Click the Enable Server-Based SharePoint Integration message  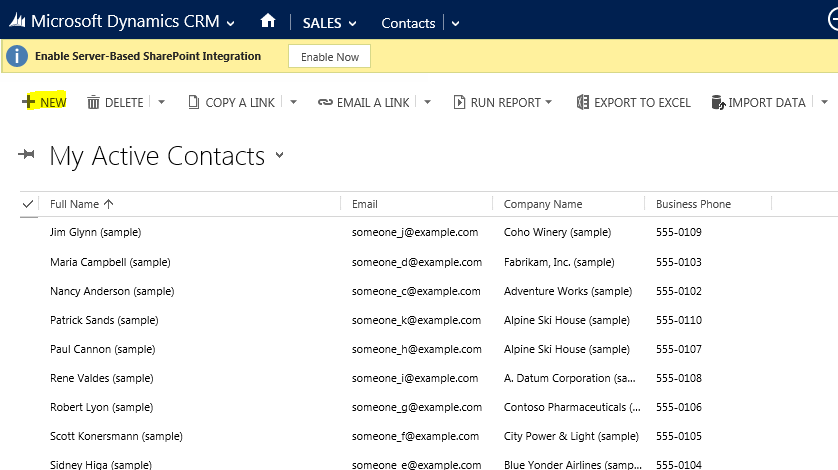coord(148,56)
